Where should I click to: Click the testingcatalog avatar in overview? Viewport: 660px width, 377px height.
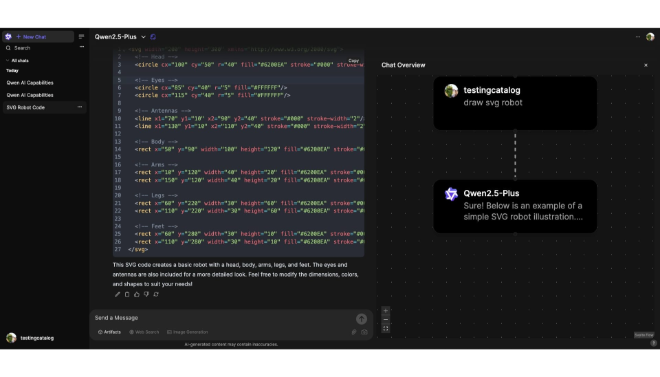point(451,90)
